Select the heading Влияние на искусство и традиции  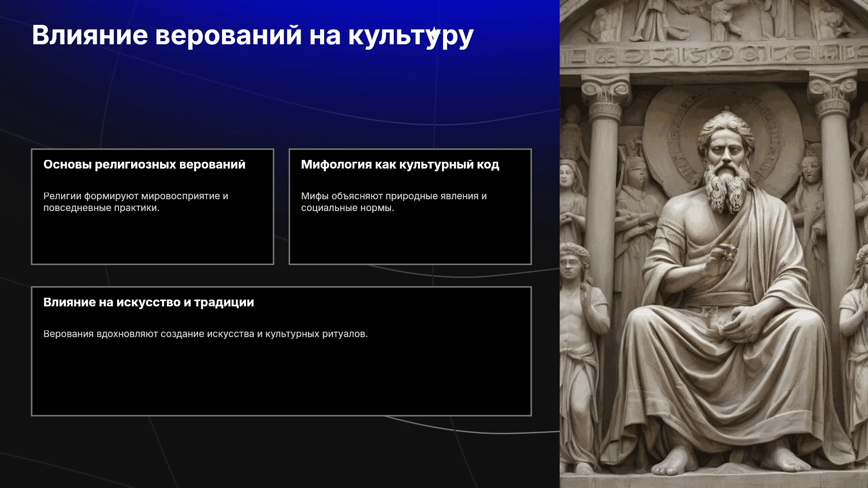click(x=149, y=302)
